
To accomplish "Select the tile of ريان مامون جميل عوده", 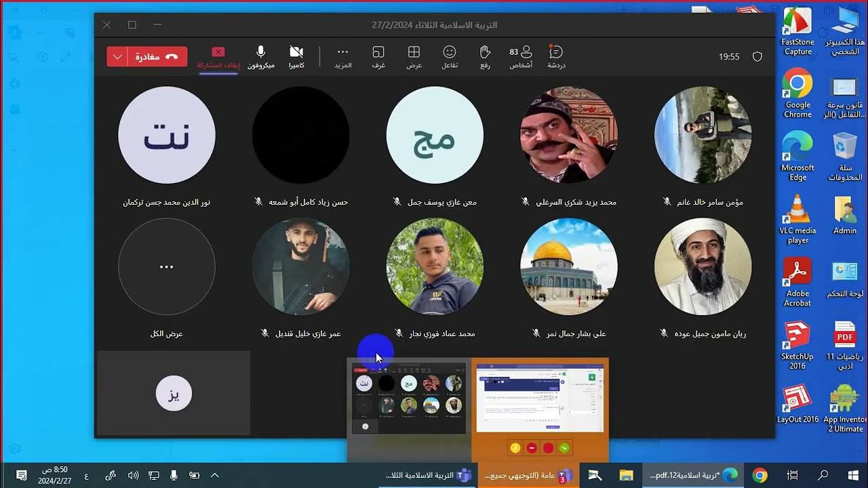I will click(703, 266).
